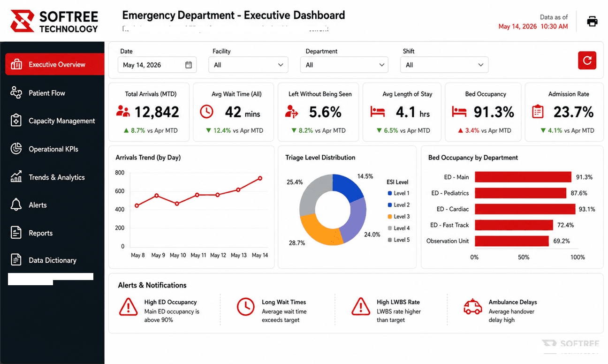Image resolution: width=608 pixels, height=364 pixels.
Task: Click the Bed Occupancy value 91.3% in KPI card
Action: coord(494,112)
